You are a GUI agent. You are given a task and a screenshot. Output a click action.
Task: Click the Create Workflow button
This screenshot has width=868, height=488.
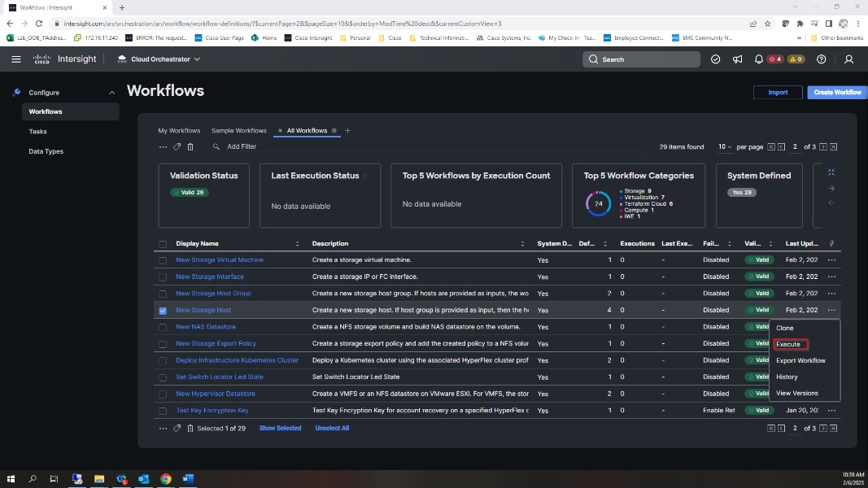pyautogui.click(x=837, y=93)
